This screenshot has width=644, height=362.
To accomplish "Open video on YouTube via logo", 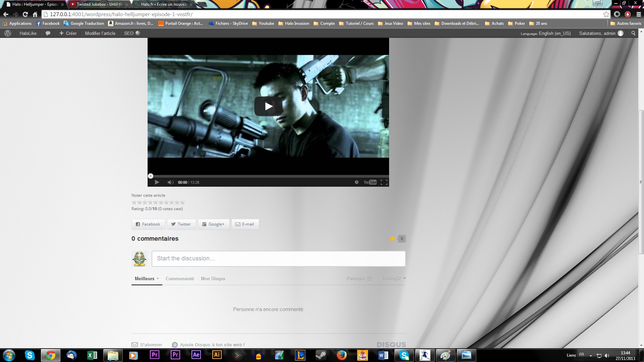I will pyautogui.click(x=370, y=182).
